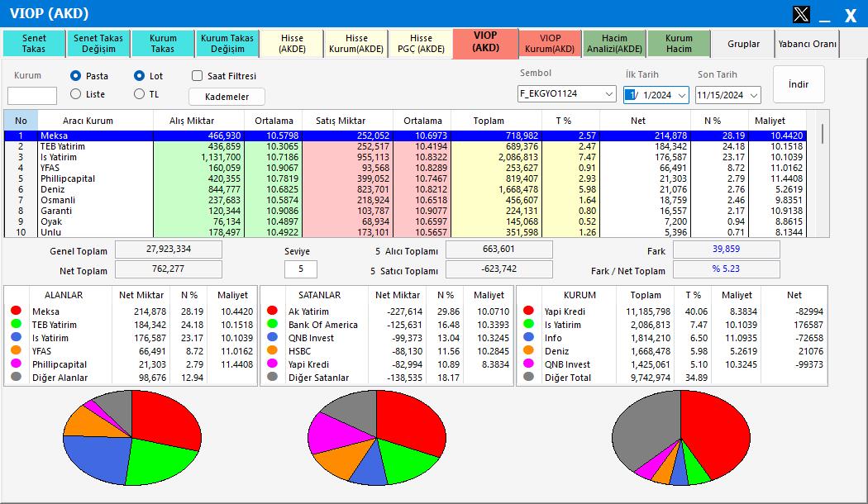Click the green Bank Of America legend dot
This screenshot has height=504, width=868.
272,325
